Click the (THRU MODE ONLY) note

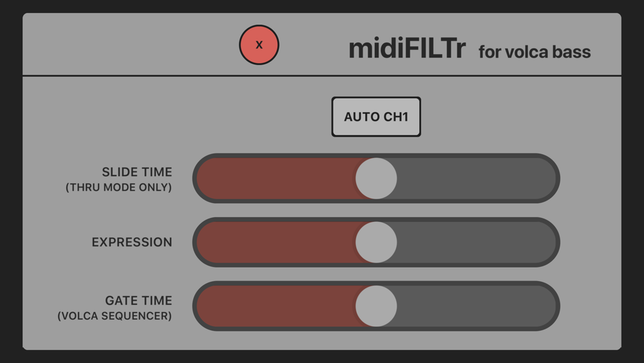pyautogui.click(x=118, y=188)
